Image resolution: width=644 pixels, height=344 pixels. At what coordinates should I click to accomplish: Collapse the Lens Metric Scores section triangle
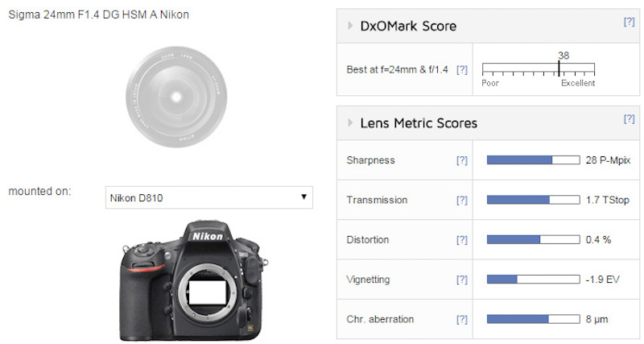pyautogui.click(x=350, y=123)
